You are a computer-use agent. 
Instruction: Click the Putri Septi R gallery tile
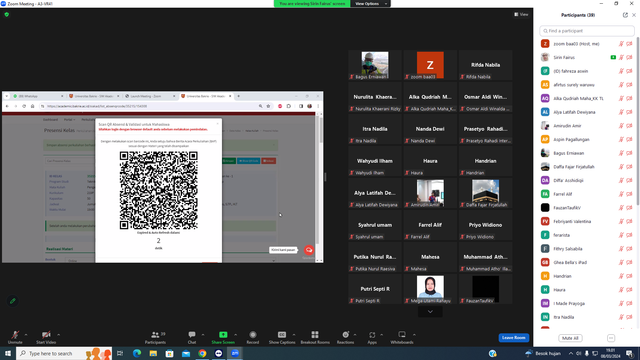[x=375, y=289]
